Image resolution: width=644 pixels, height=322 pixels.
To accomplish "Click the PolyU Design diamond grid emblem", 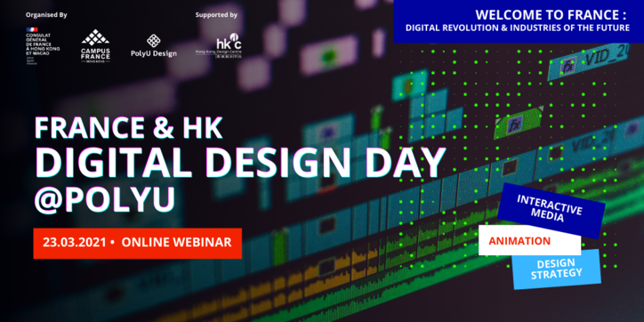I will (154, 40).
